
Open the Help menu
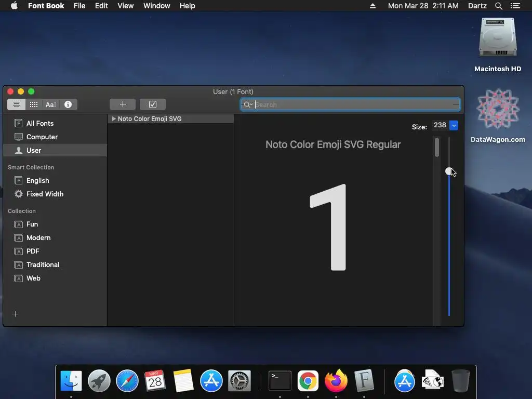pos(187,6)
